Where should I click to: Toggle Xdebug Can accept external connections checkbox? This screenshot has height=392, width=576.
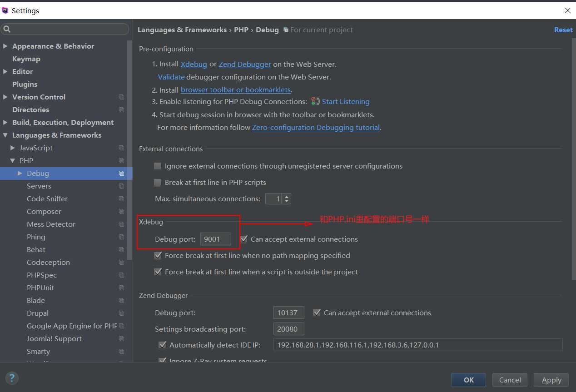(244, 239)
